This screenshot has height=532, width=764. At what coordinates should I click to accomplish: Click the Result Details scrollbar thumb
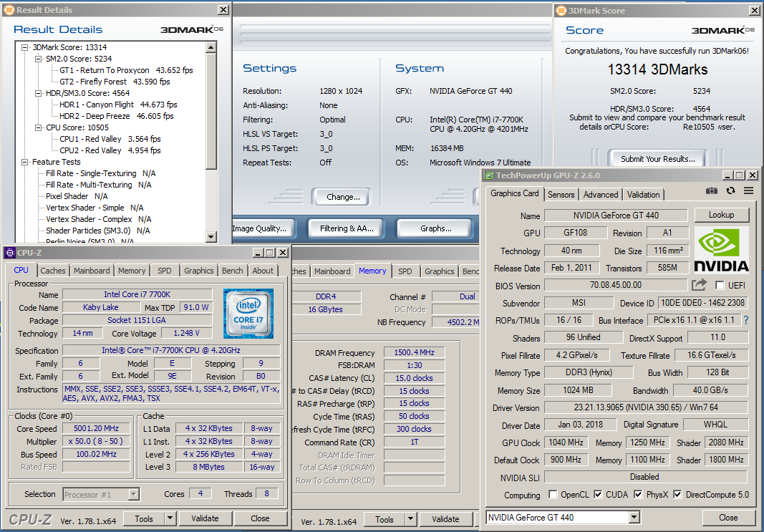click(x=211, y=111)
